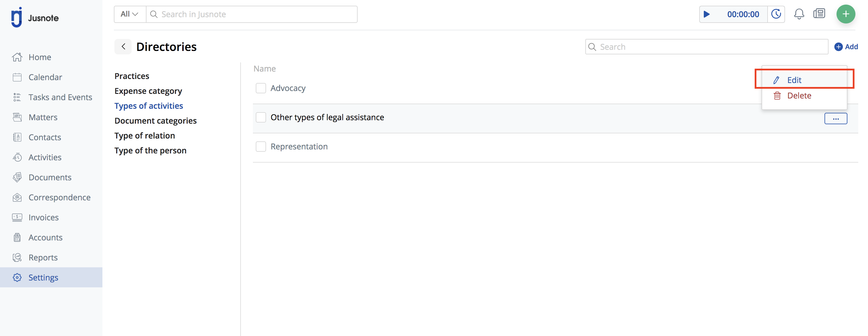Choose Edit from the context menu

coord(804,80)
